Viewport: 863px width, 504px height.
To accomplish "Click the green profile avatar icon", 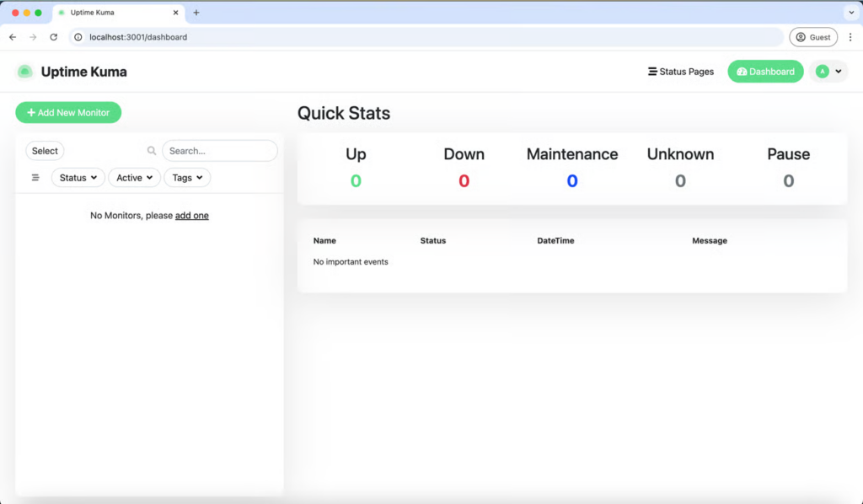I will [x=823, y=72].
